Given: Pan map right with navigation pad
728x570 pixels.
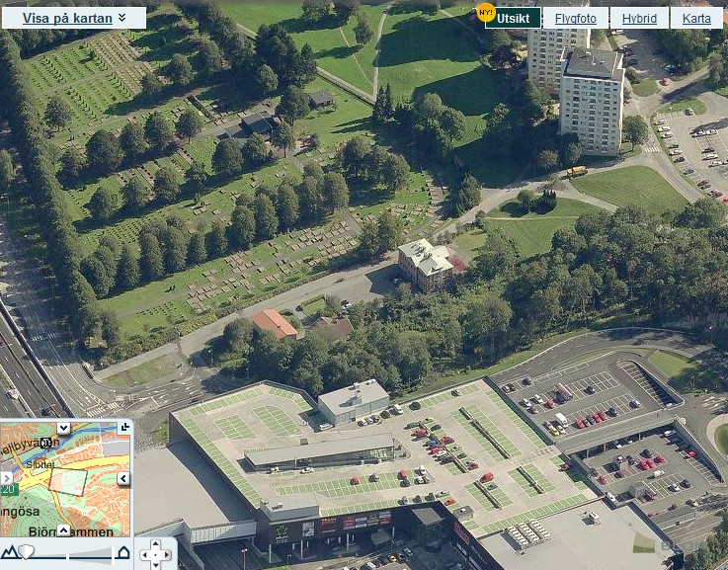Looking at the screenshot, I should tap(166, 555).
